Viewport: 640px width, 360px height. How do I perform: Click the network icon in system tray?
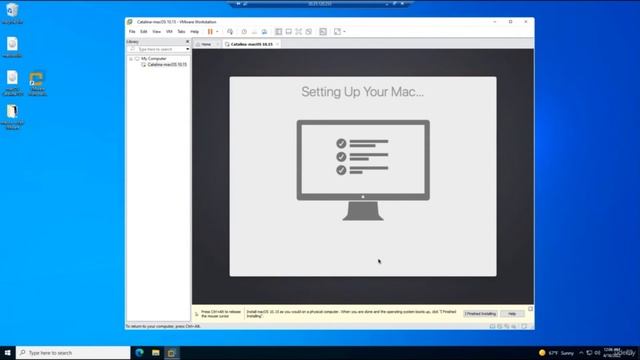click(589, 353)
